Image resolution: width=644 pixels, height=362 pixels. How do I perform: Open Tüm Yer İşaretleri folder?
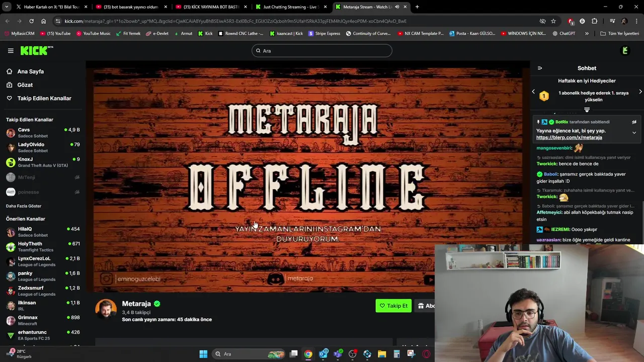(x=620, y=34)
